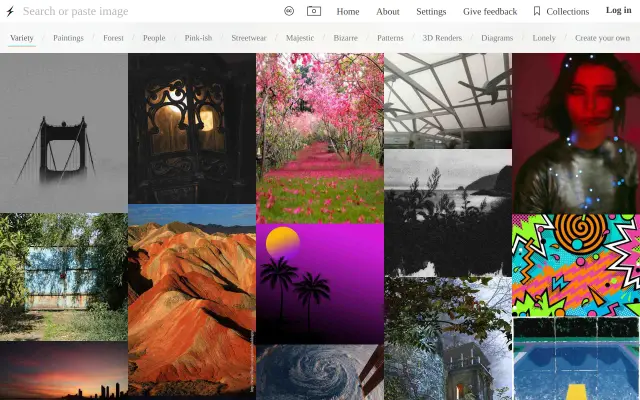Open the red-lit woman portrait image
This screenshot has height=400, width=640.
(x=576, y=133)
